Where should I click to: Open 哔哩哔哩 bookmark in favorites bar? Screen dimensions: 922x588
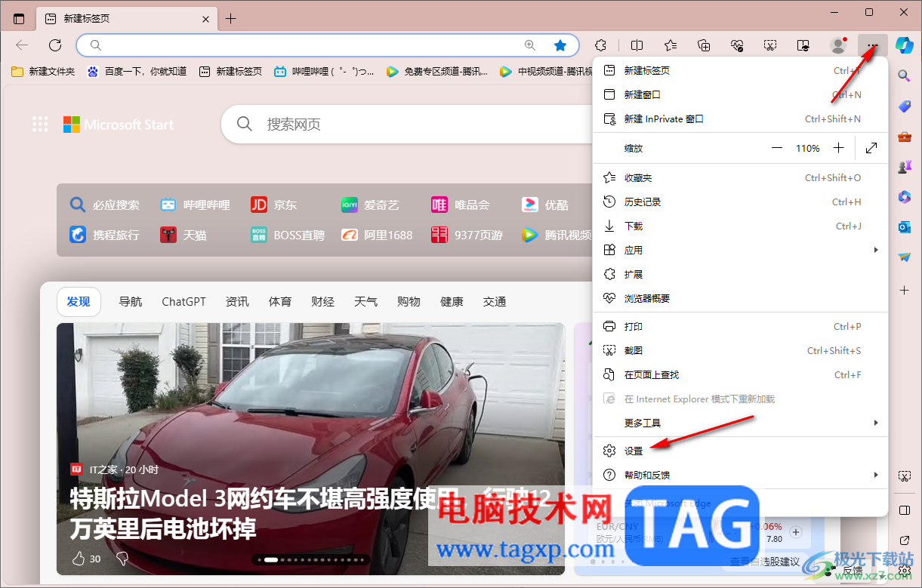(324, 72)
